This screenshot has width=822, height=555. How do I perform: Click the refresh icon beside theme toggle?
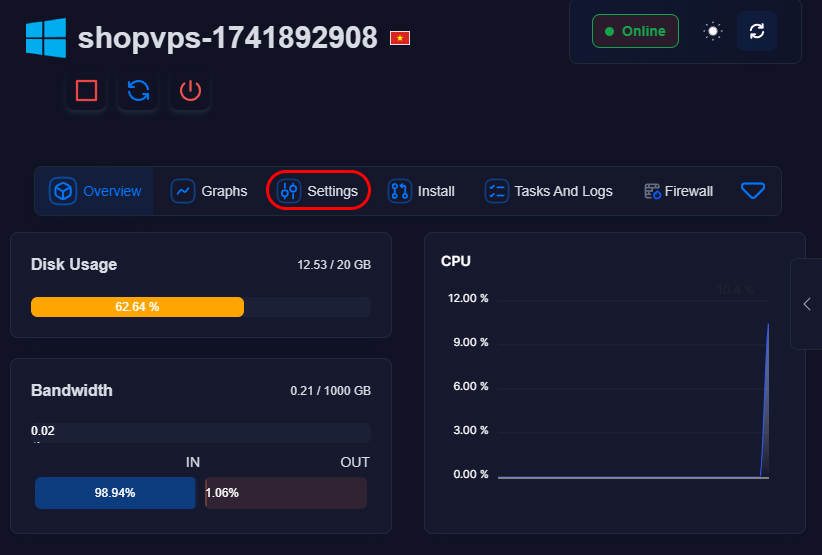(x=757, y=31)
